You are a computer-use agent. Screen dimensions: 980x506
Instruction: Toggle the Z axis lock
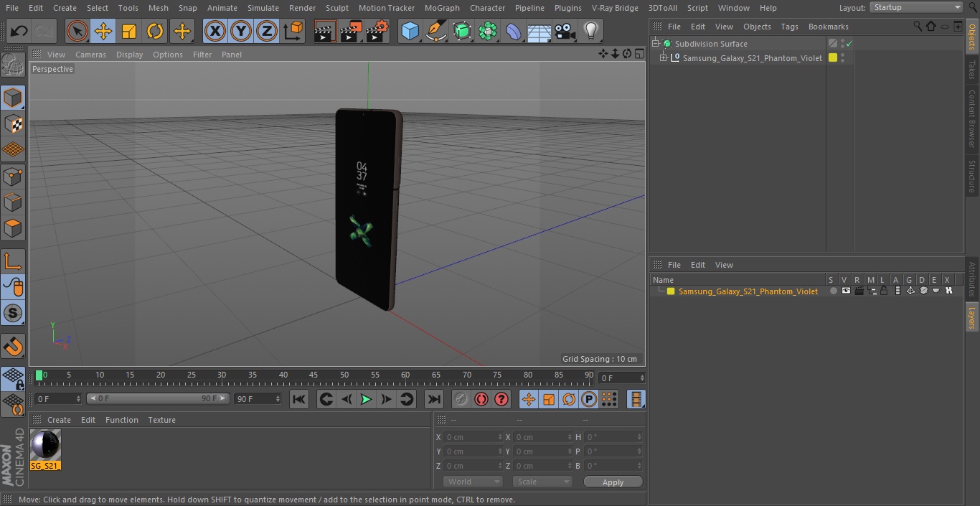(267, 31)
